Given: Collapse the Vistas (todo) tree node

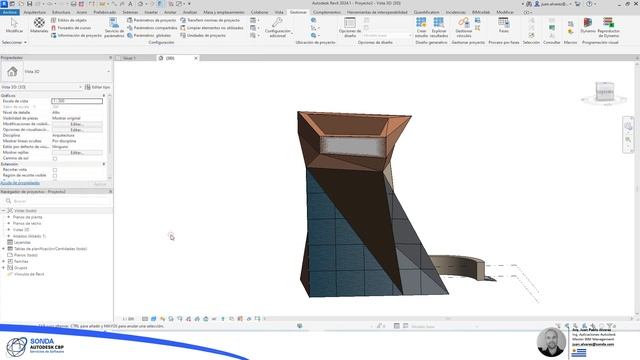Looking at the screenshot, I should tap(4, 211).
